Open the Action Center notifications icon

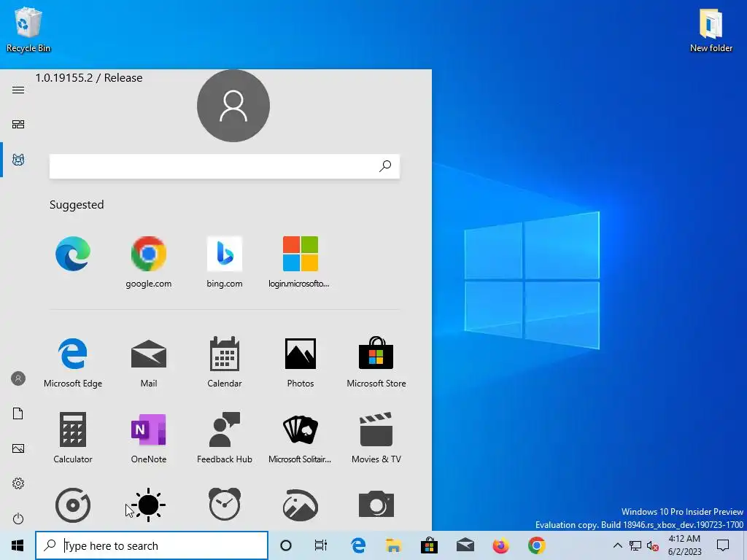click(x=723, y=545)
